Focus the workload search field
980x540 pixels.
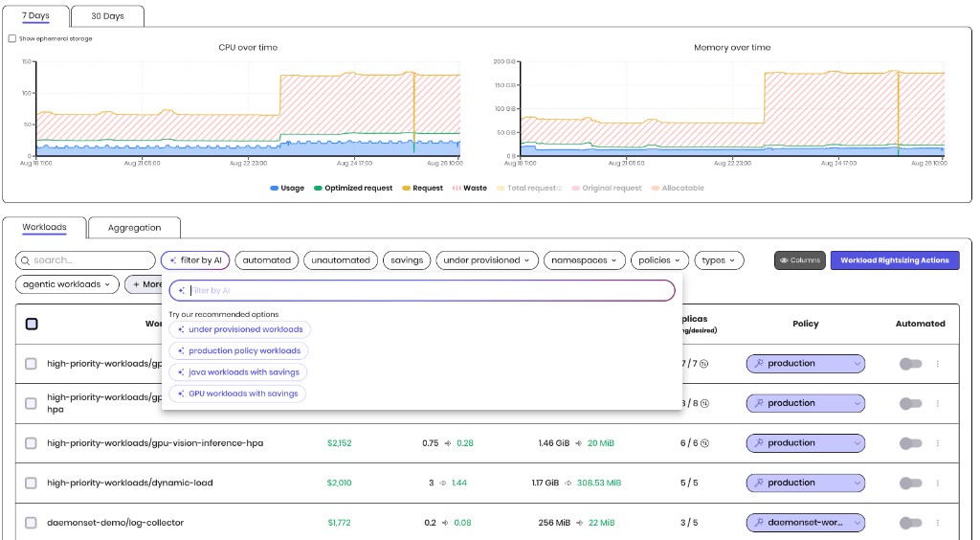(x=85, y=260)
